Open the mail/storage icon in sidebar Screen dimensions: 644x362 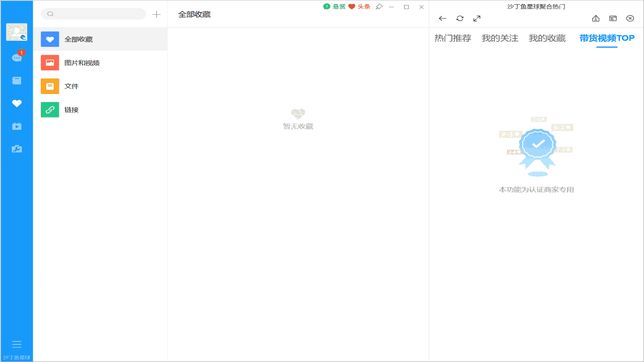pos(17,80)
